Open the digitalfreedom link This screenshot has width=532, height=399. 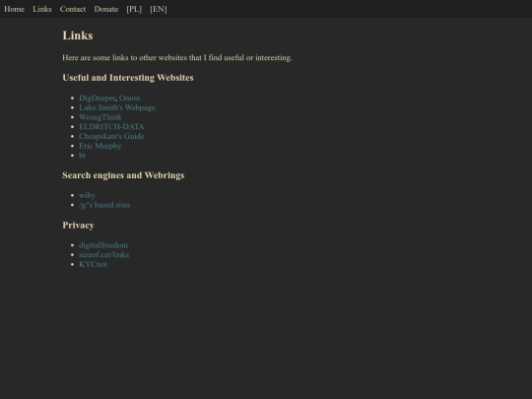click(x=103, y=245)
